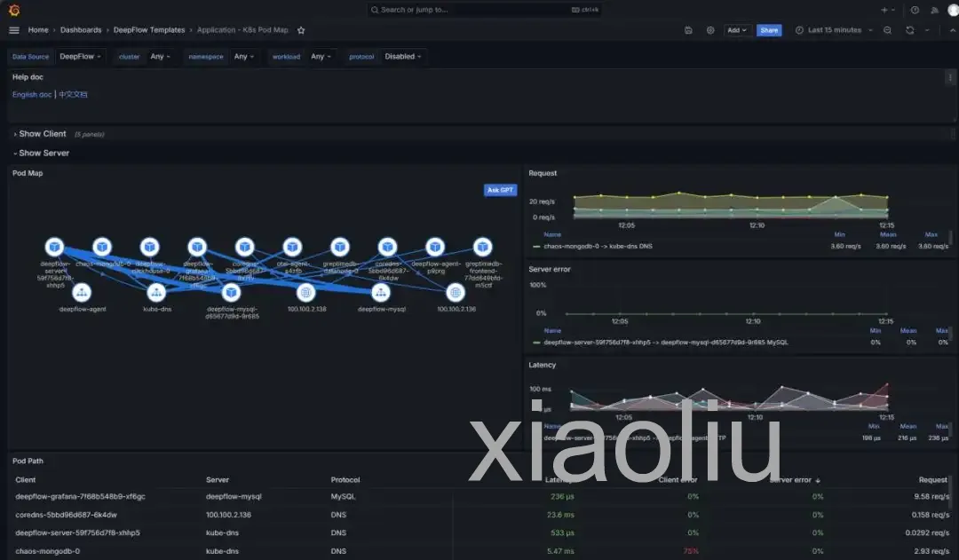This screenshot has height=560, width=959.
Task: Click the refresh dashboard icon
Action: [910, 30]
